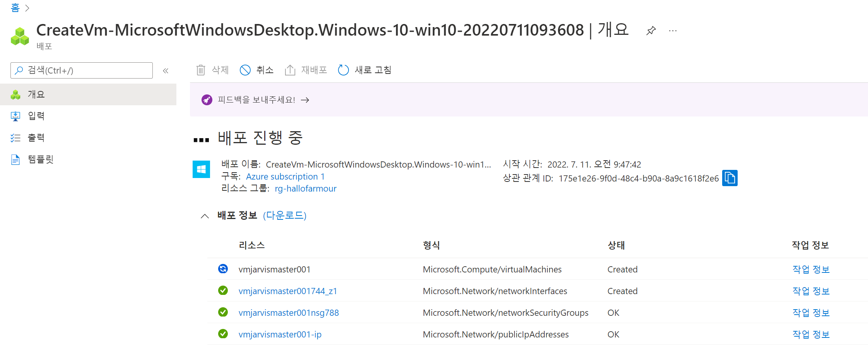
Task: Refresh with 새로 고침 label
Action: coord(373,70)
